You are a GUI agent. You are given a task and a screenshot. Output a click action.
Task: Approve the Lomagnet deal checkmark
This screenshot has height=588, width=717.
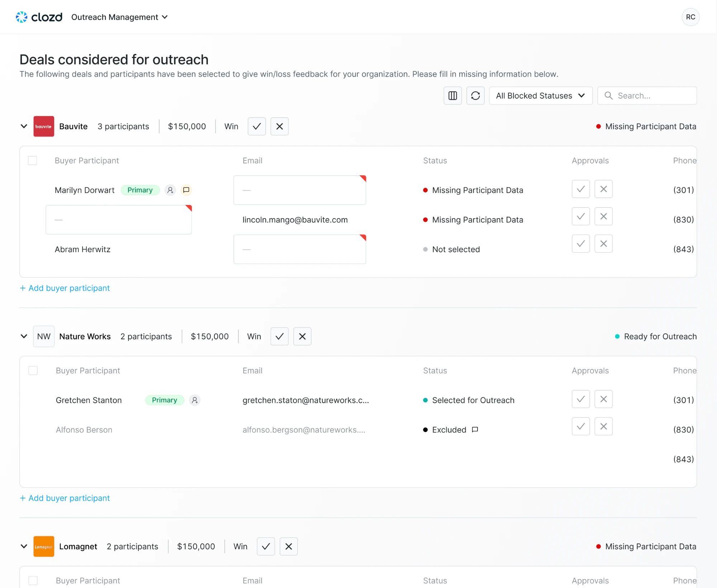[x=266, y=546]
